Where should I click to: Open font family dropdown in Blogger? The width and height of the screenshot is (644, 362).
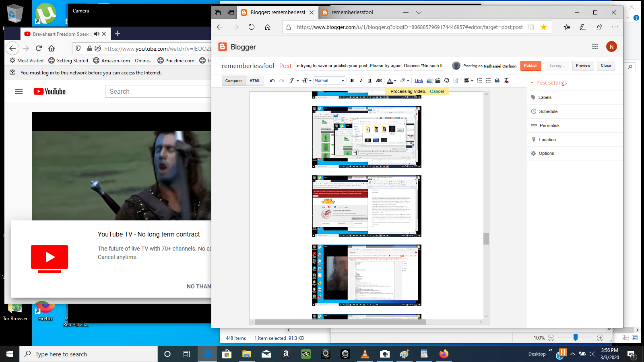294,80
